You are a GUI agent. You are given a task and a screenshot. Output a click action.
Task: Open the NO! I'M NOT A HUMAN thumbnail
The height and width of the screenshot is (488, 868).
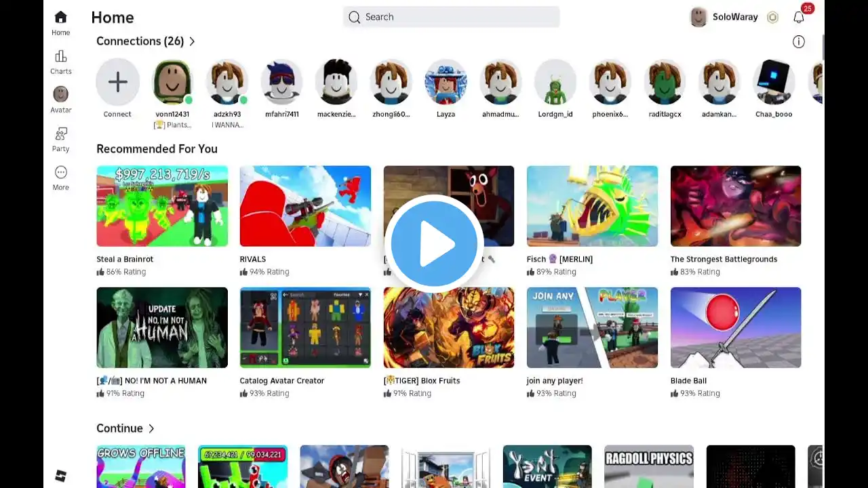[162, 327]
